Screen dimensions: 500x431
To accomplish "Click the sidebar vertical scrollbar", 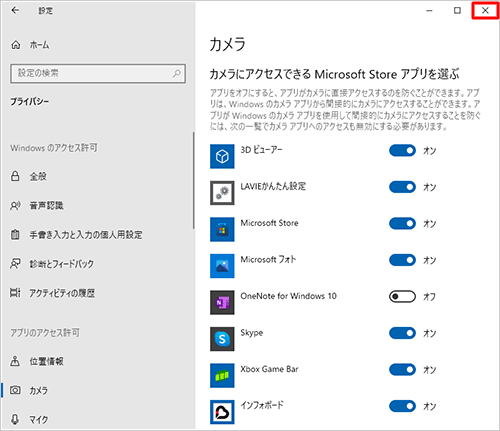I will 193,180.
